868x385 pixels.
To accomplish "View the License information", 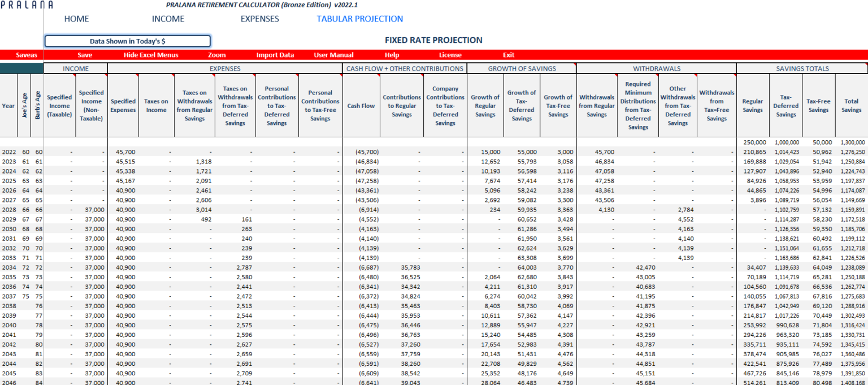I will [449, 55].
